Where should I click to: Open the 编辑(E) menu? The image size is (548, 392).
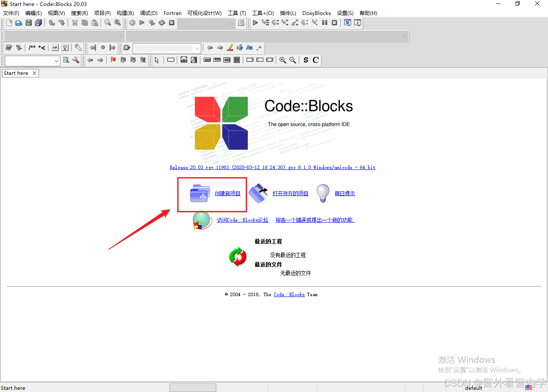(x=33, y=13)
